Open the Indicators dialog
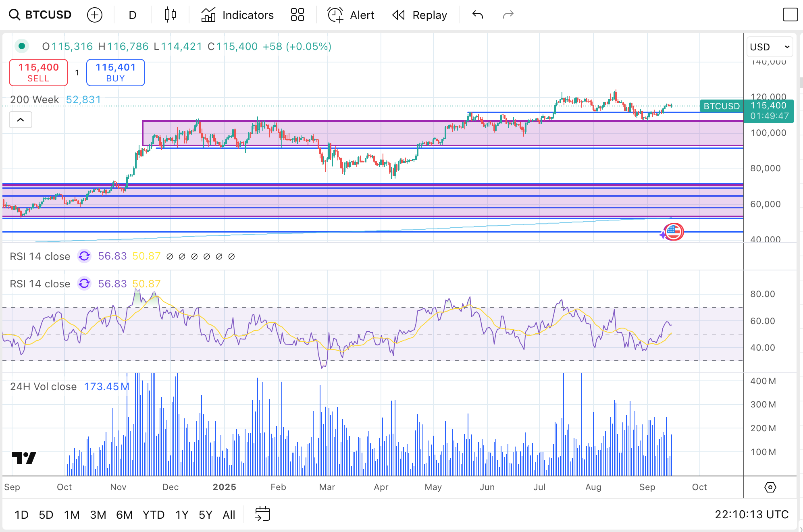The height and width of the screenshot is (532, 803). click(237, 15)
